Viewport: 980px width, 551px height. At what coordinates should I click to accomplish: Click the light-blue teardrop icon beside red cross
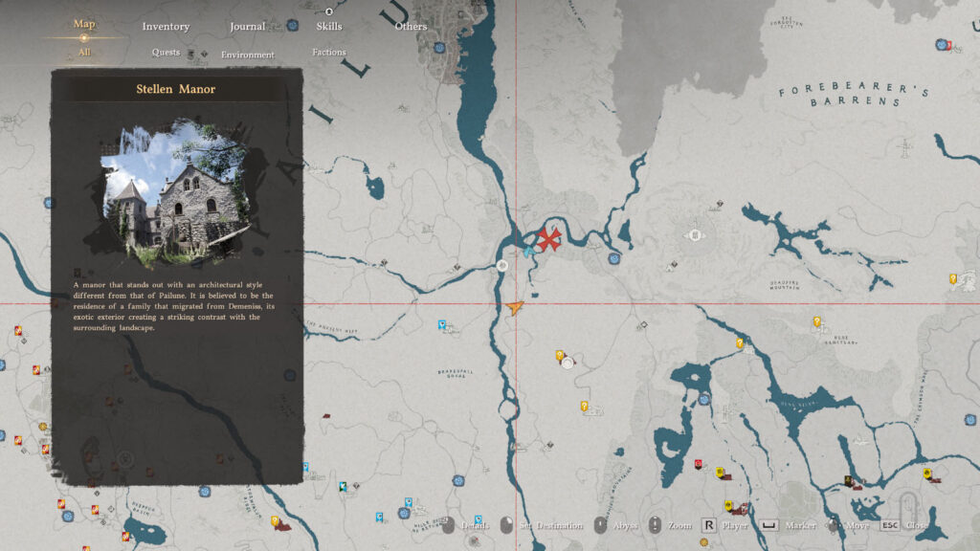[529, 253]
